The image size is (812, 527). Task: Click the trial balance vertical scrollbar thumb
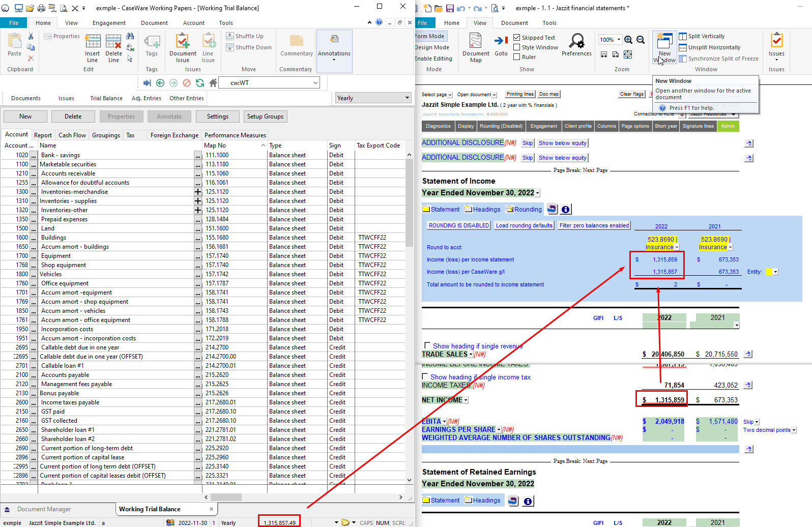click(410, 202)
